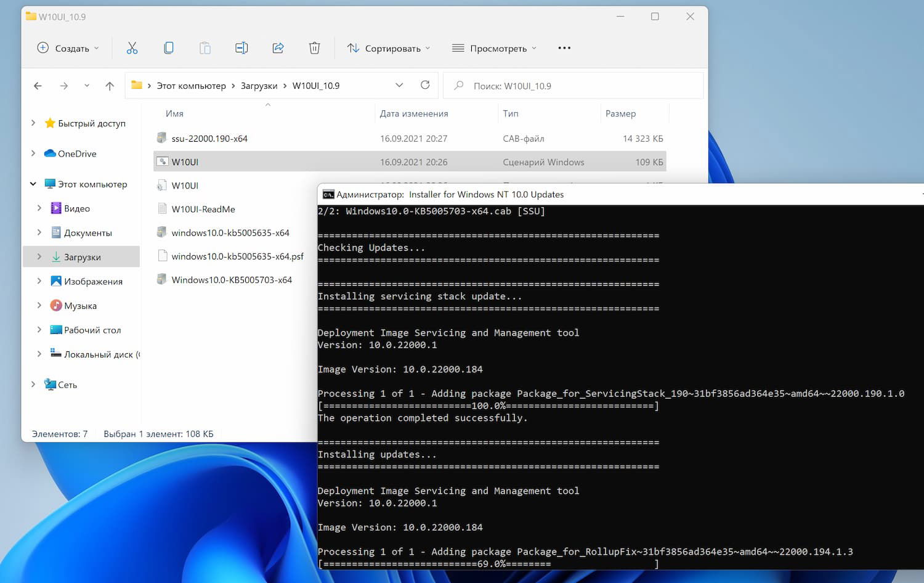
Task: Click the Cut scissors icon in Explorer toolbar
Action: [x=132, y=48]
